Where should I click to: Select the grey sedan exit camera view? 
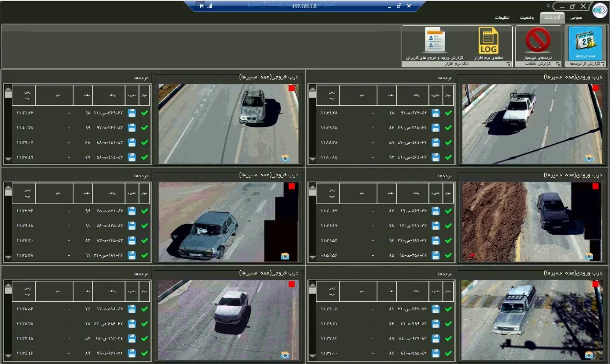[229, 222]
